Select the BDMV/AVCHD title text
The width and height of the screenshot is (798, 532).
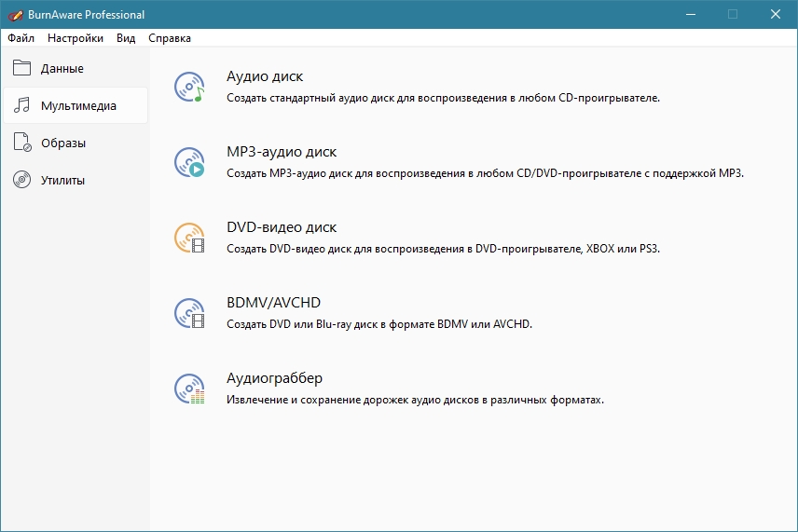[273, 303]
